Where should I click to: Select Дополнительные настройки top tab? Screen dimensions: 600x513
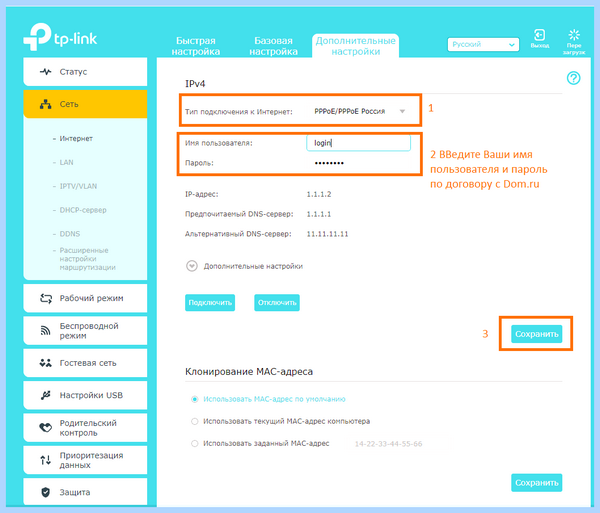(x=355, y=46)
